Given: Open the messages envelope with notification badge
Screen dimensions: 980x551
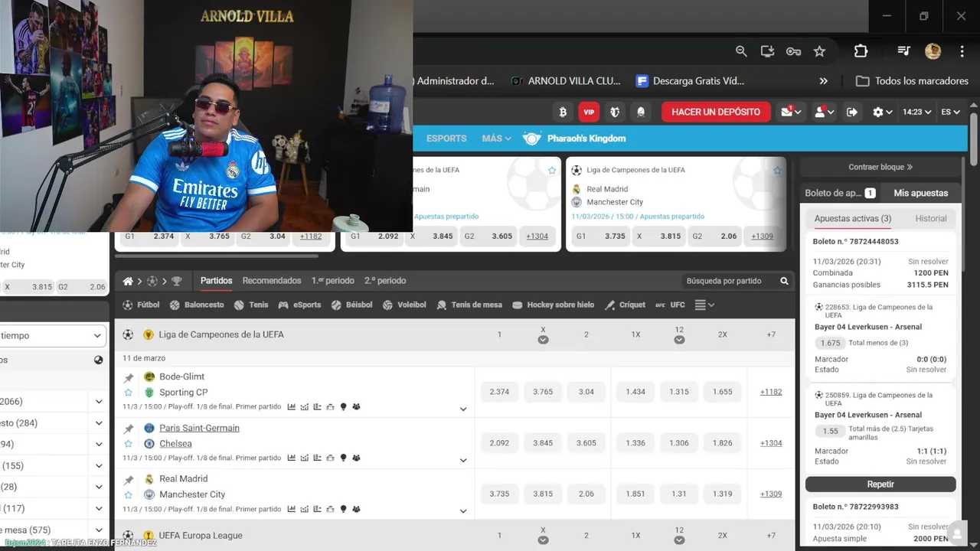Looking at the screenshot, I should pyautogui.click(x=791, y=112).
